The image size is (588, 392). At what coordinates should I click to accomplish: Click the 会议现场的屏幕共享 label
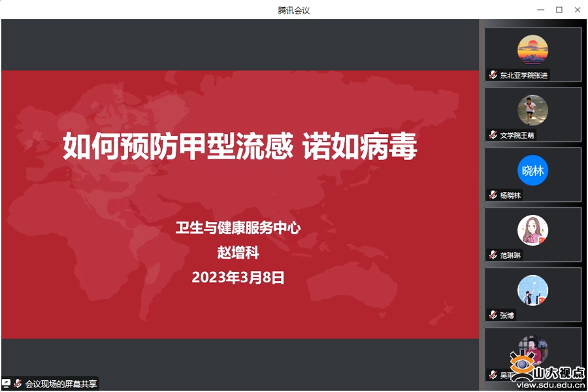coord(61,384)
